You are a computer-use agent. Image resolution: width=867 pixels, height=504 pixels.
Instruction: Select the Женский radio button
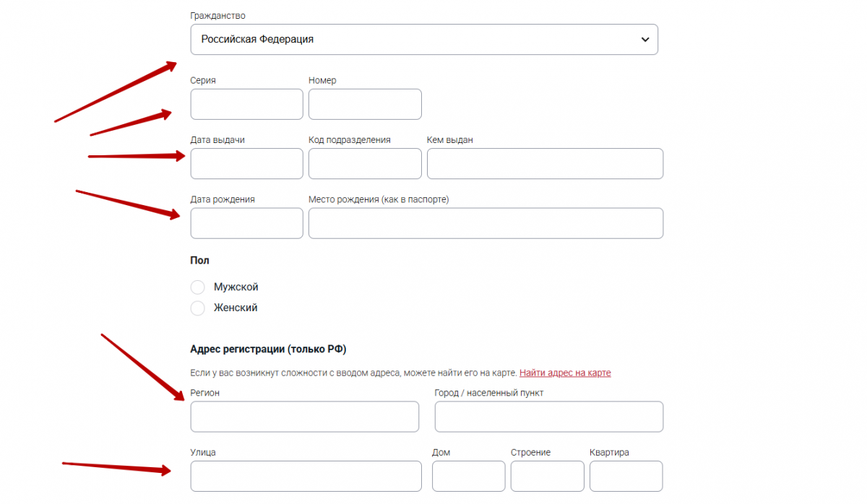(197, 308)
